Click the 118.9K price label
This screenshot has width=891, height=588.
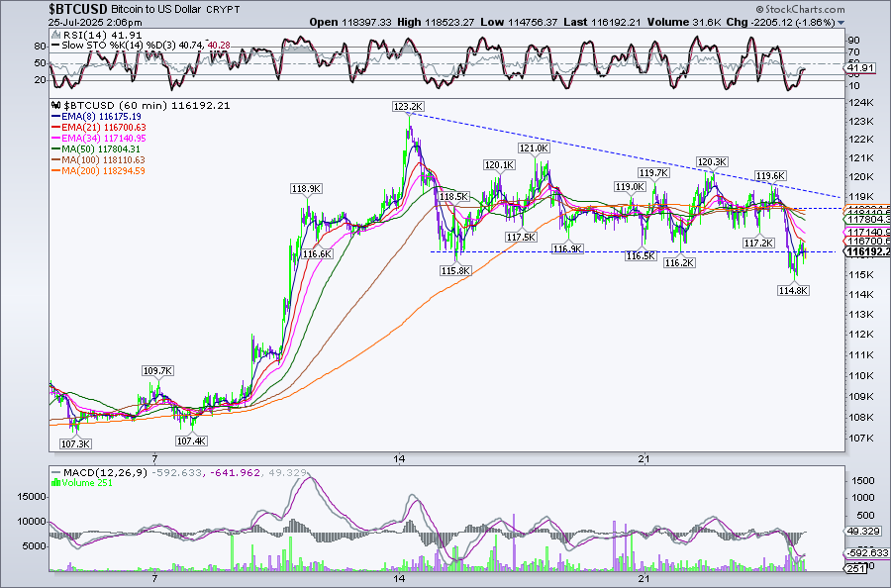(x=306, y=189)
